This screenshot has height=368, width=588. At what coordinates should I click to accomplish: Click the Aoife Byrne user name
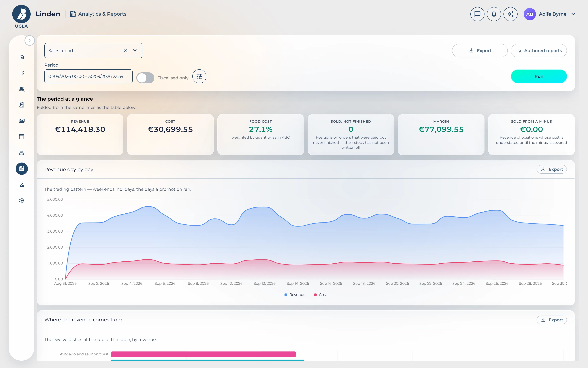(x=552, y=14)
